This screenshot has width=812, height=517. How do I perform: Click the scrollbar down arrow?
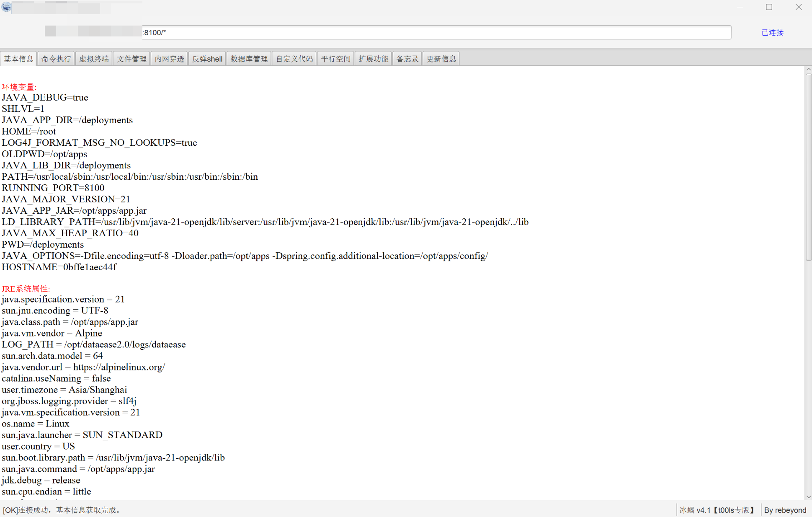(x=808, y=497)
